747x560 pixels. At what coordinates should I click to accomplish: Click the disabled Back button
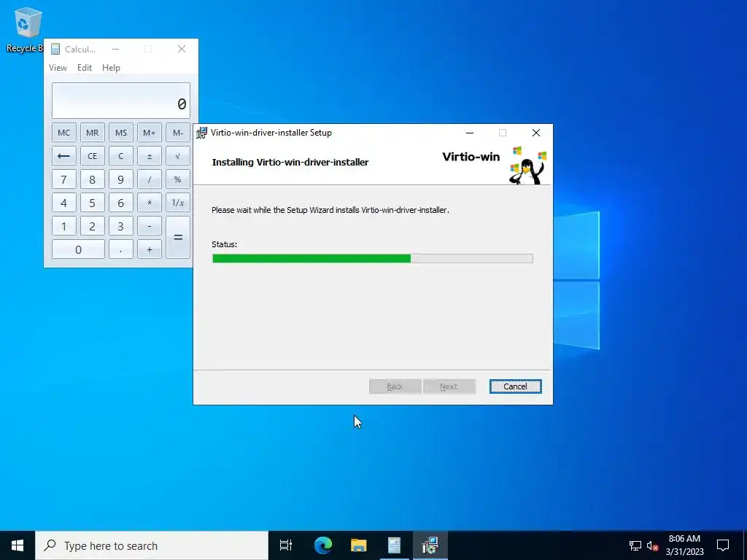(x=395, y=386)
